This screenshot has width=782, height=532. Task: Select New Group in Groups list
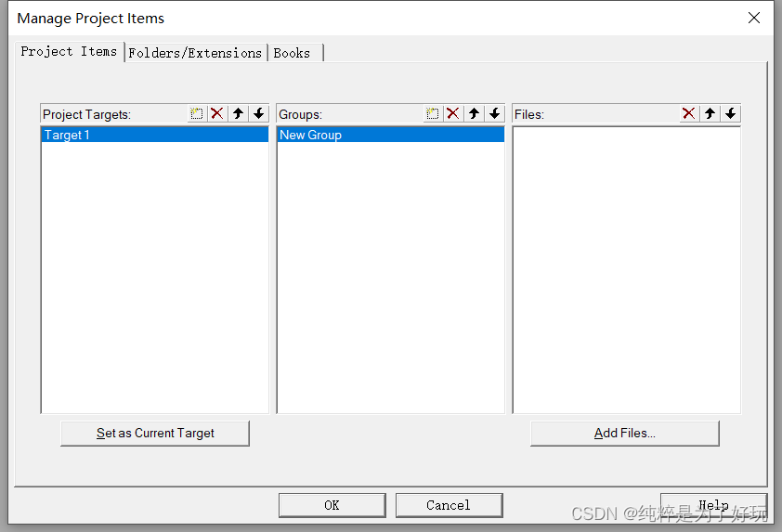390,135
